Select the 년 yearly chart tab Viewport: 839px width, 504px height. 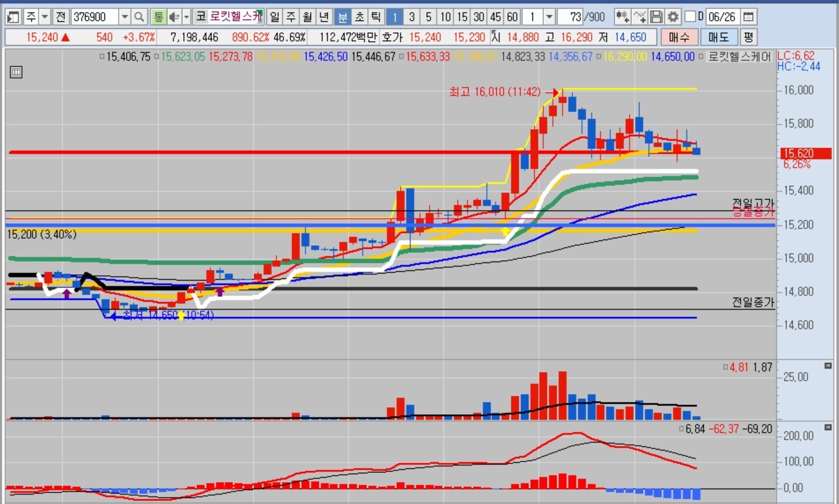tap(324, 16)
